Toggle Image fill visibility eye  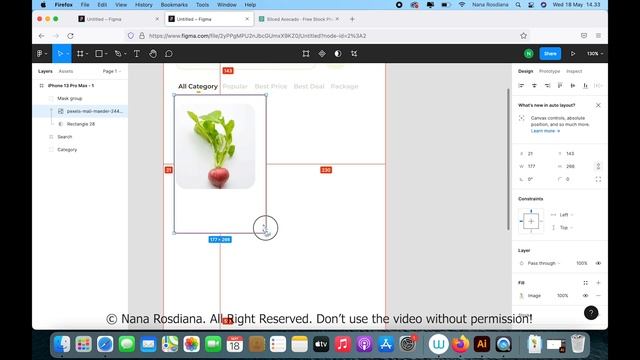[x=585, y=296]
